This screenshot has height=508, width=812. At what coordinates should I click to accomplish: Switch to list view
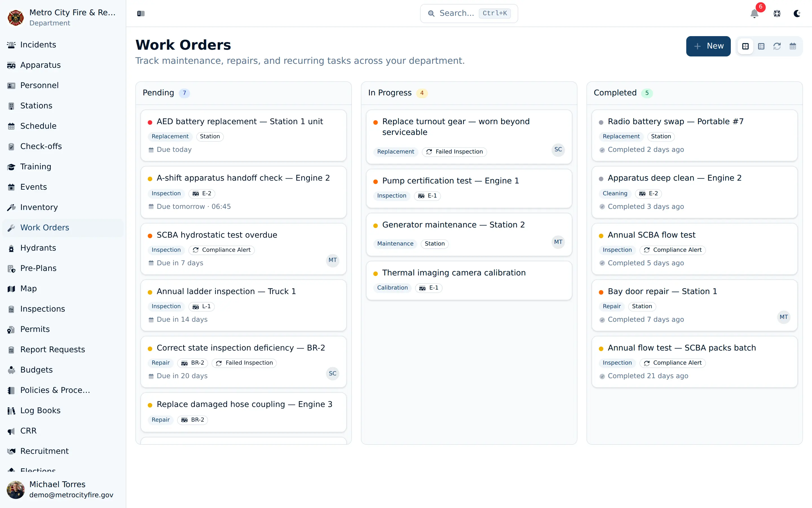coord(761,46)
